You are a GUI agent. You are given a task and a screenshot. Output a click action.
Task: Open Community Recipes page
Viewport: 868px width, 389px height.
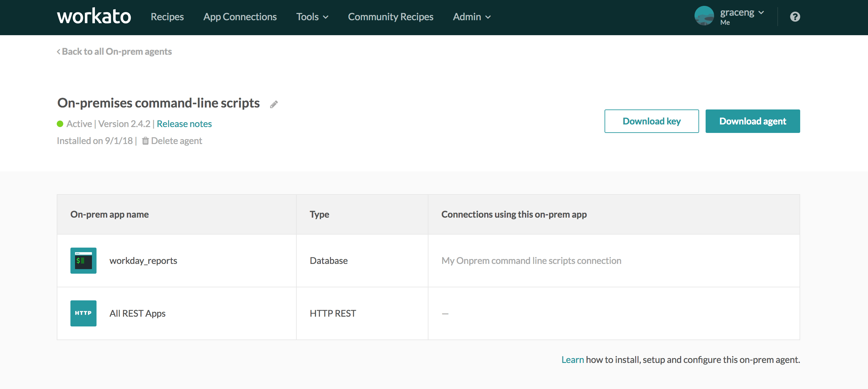click(x=390, y=17)
